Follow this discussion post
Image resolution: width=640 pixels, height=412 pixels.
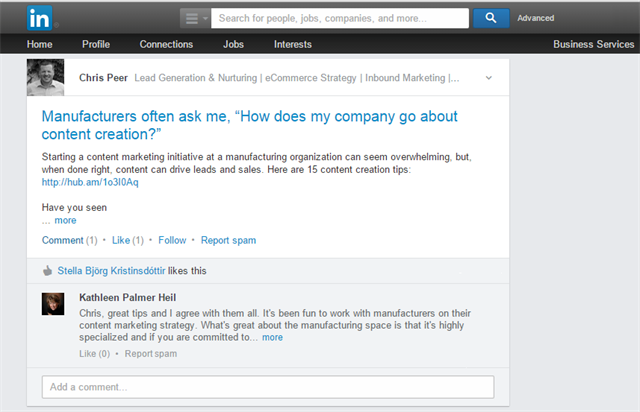coord(172,240)
